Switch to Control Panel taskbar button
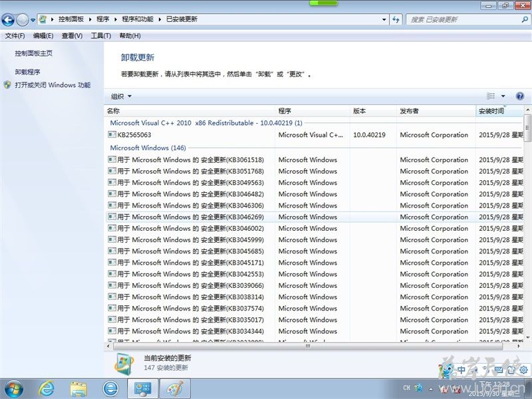Image resolution: width=532 pixels, height=399 pixels. pyautogui.click(x=142, y=389)
